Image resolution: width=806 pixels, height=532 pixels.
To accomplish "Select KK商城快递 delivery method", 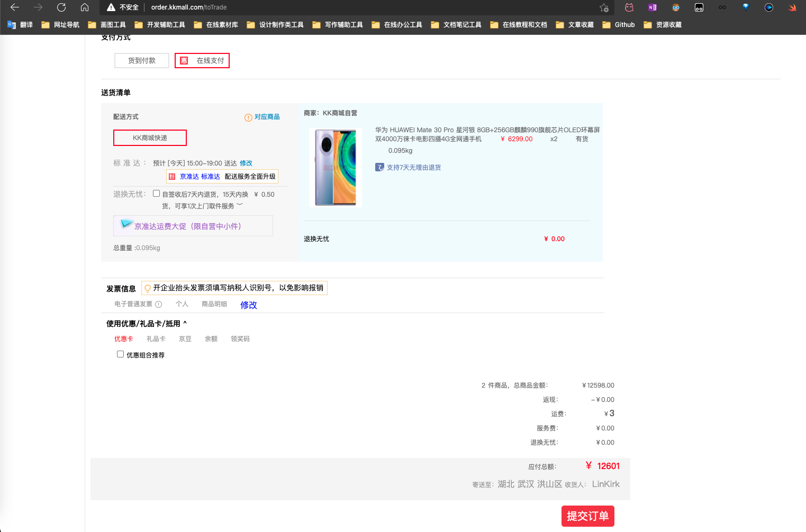I will tap(150, 137).
